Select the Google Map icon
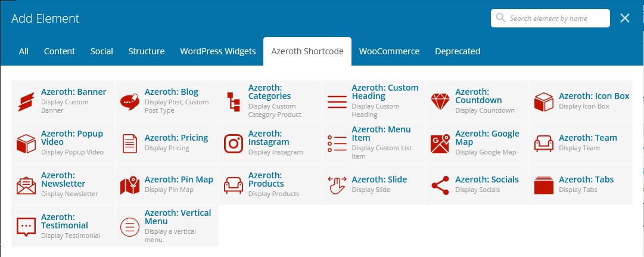 pyautogui.click(x=440, y=144)
